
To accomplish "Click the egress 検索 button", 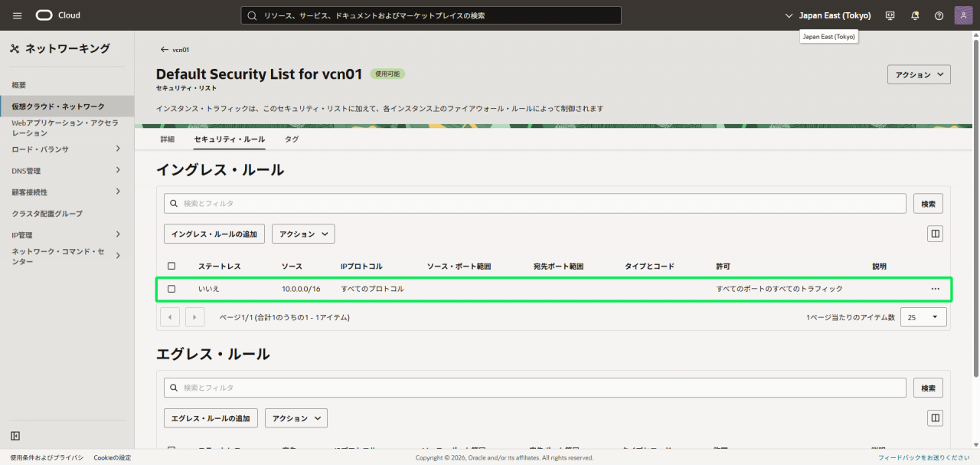I will [928, 388].
